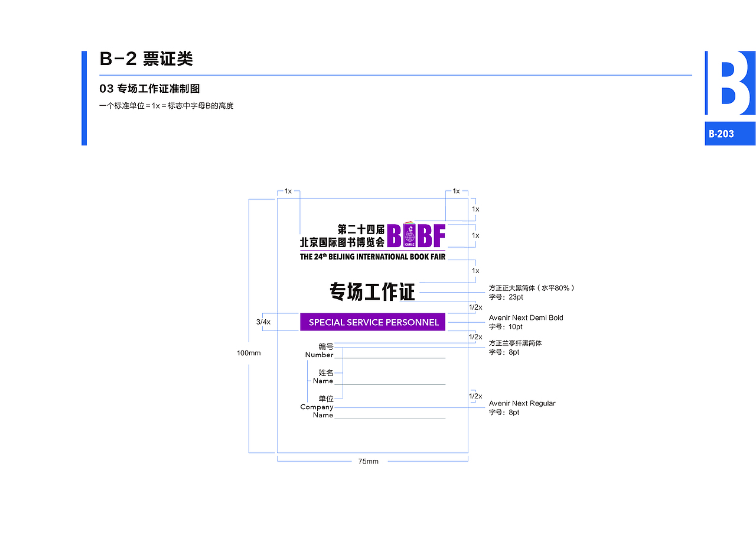Toggle the 1x top margin measurement marker

click(288, 191)
